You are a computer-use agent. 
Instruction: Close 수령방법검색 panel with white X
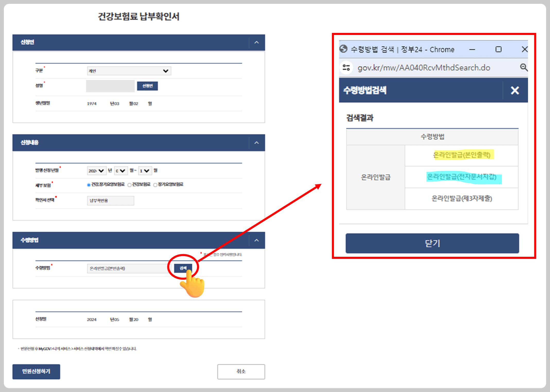515,90
